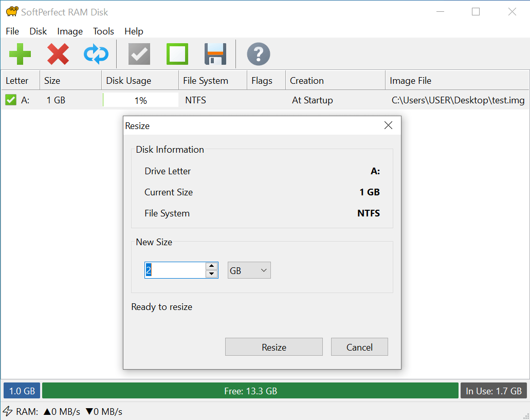Decrease new size with down spinner arrow

(x=212, y=274)
